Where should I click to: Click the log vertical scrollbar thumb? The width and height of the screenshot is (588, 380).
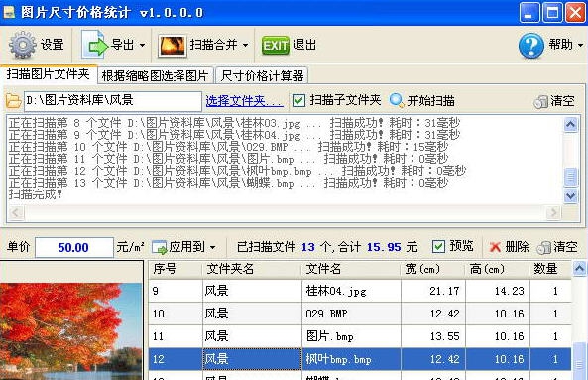[x=571, y=177]
